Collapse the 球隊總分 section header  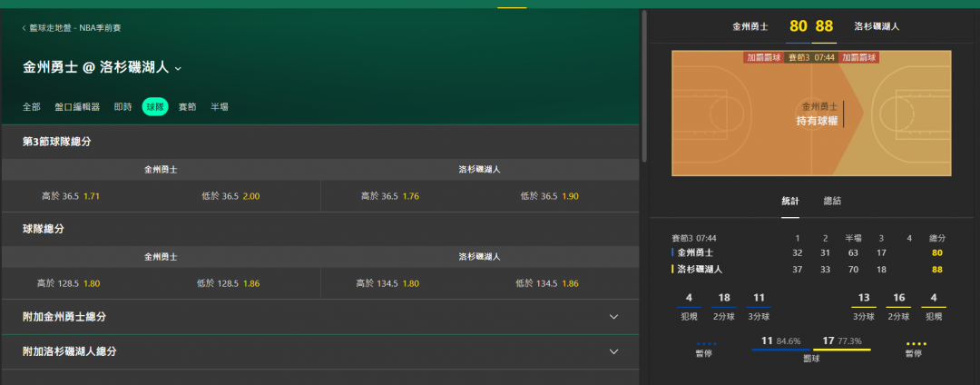(x=320, y=230)
